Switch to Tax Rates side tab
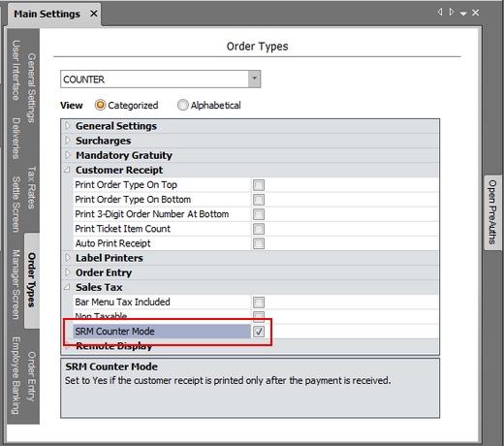 pyautogui.click(x=31, y=187)
